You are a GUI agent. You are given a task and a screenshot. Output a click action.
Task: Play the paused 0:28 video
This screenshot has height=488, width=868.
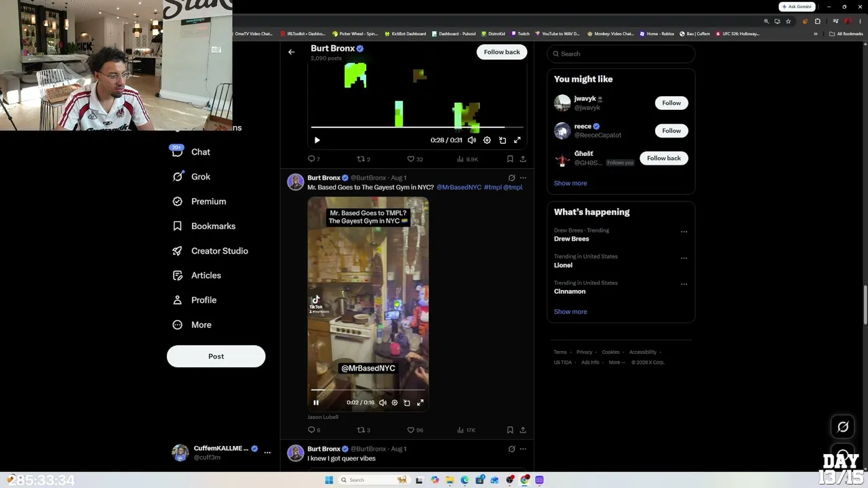(317, 140)
